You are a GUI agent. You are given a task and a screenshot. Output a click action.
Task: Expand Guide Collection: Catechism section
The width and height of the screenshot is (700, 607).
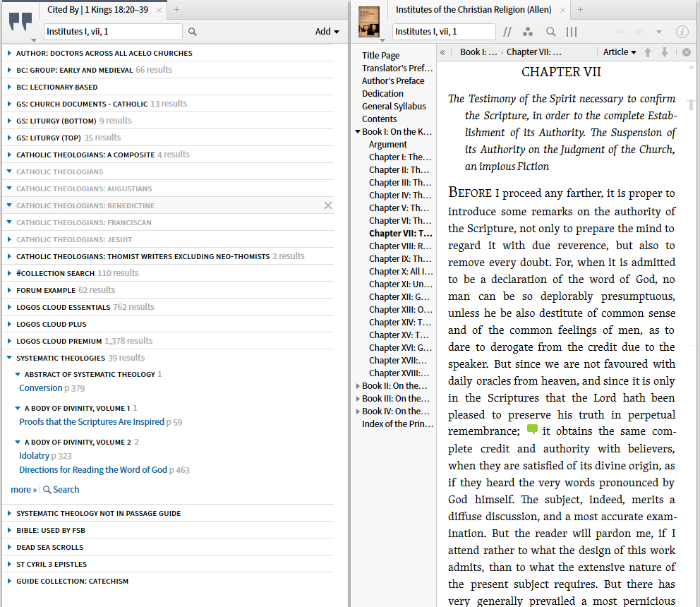(x=9, y=581)
